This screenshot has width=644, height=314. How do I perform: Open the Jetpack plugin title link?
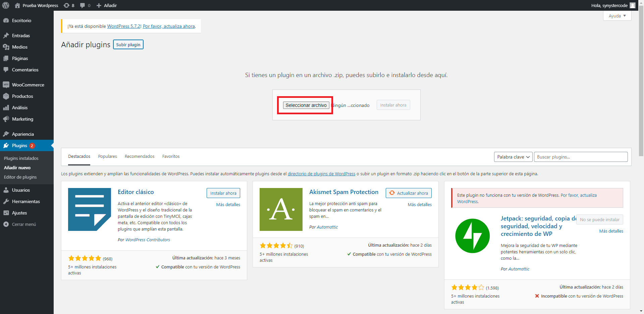point(539,226)
